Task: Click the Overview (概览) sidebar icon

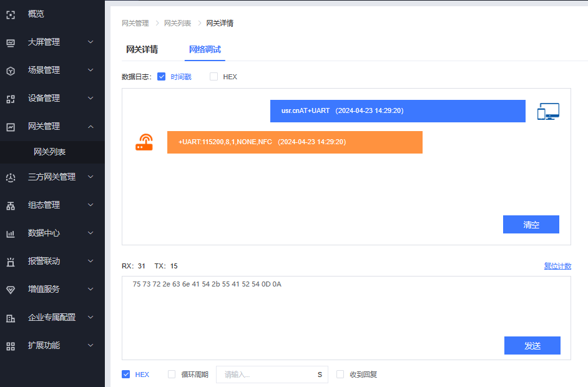Action: 11,14
